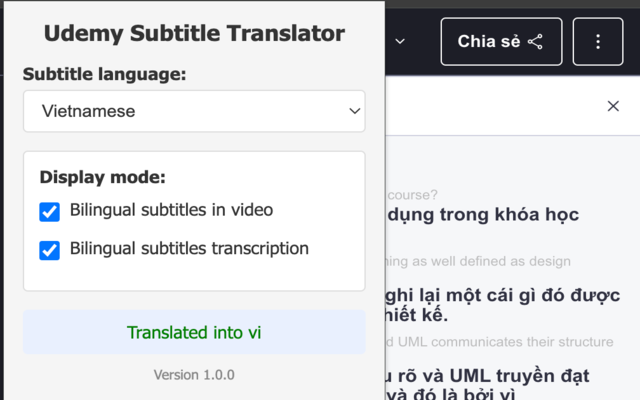Toggle Bilingual subtitles in video checkbox
This screenshot has width=640, height=400.
coord(50,212)
